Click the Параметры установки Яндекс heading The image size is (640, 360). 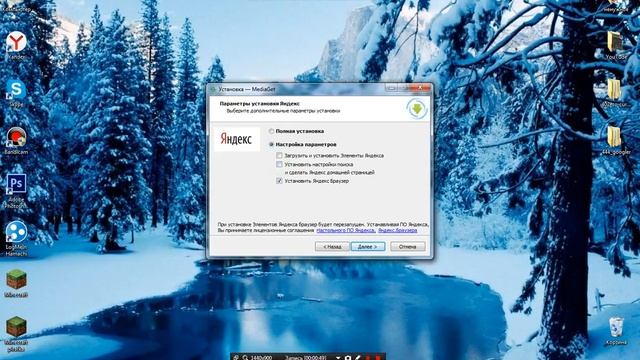(259, 104)
